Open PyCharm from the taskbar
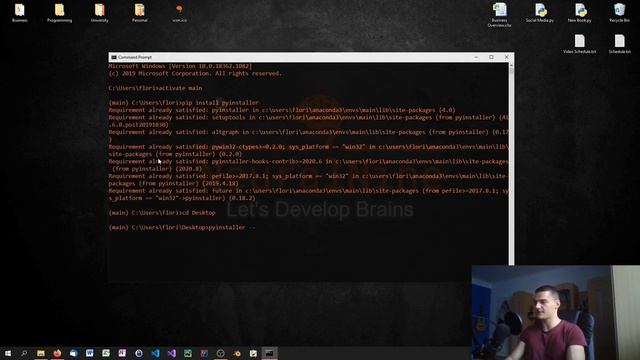Image resolution: width=640 pixels, height=360 pixels. (188, 353)
